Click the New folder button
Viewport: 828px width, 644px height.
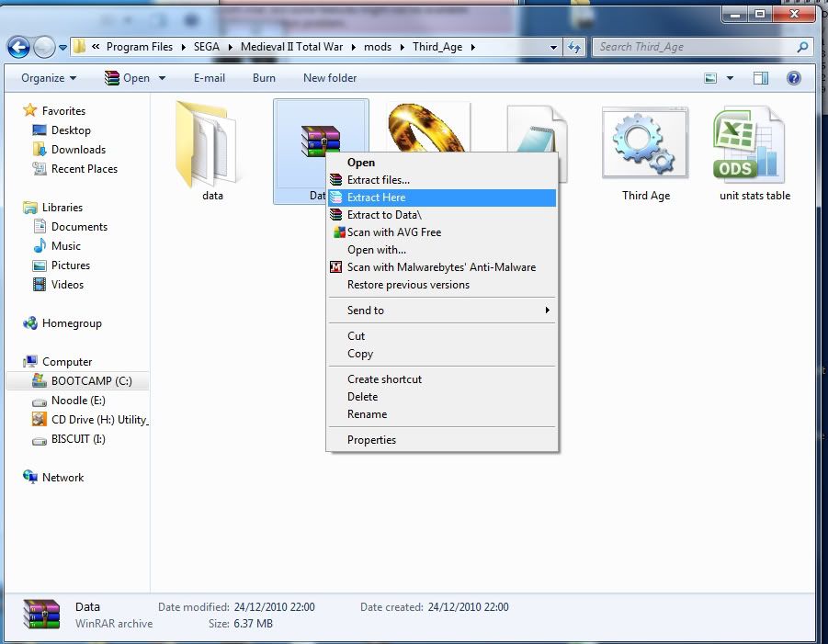[330, 78]
